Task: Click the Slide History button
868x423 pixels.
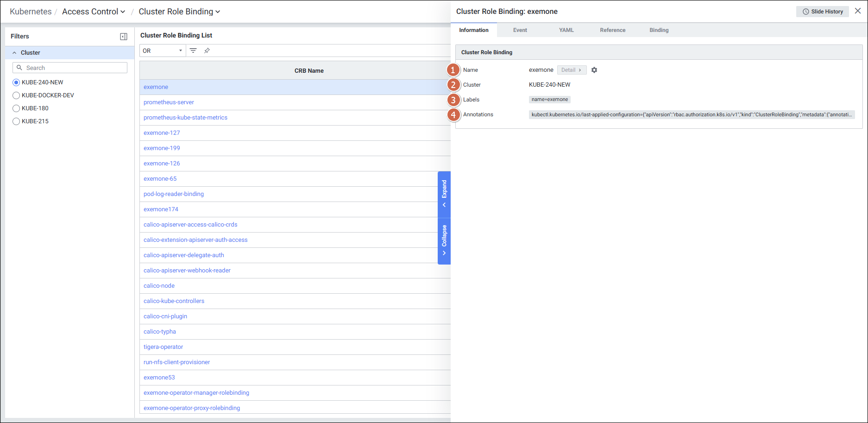Action: coord(823,12)
